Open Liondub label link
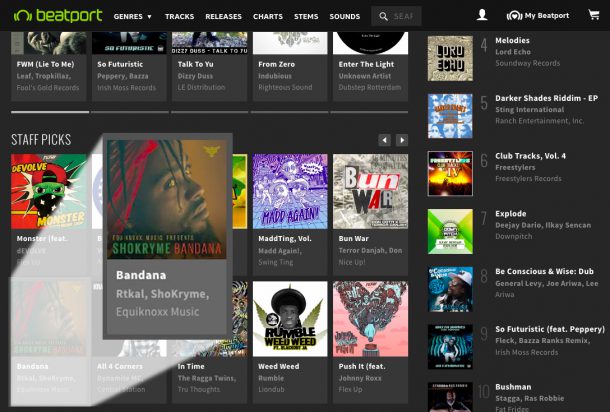The image size is (610, 412). pos(271,389)
